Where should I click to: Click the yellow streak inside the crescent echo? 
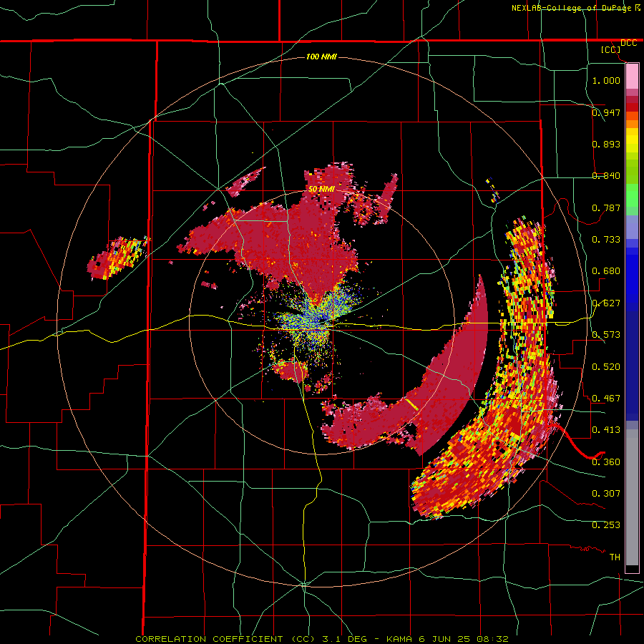coord(412,404)
